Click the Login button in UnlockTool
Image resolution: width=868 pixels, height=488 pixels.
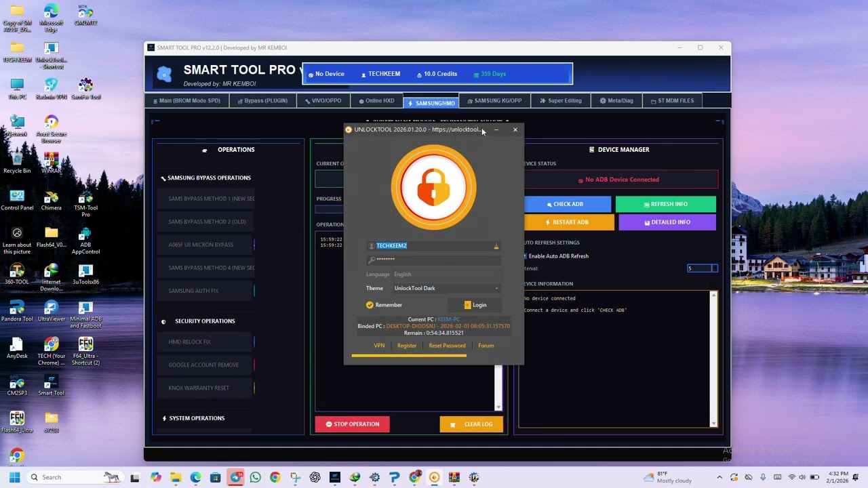click(x=475, y=305)
